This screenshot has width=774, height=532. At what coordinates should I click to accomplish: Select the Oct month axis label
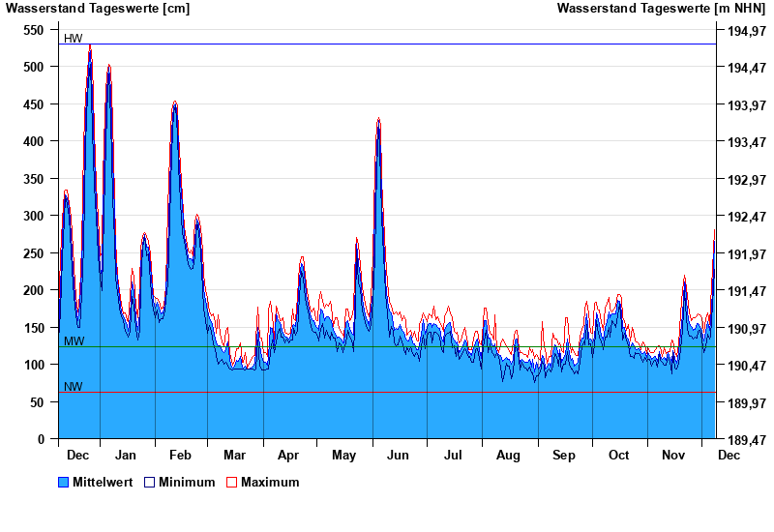pos(618,455)
